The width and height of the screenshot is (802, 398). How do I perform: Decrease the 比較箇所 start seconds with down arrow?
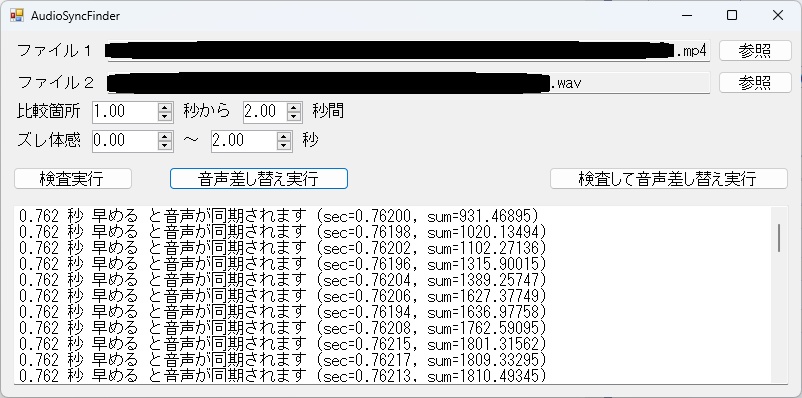point(165,116)
